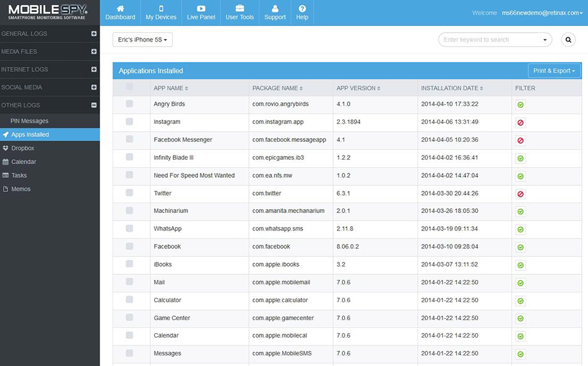The image size is (588, 366).
Task: Go to the Dashboard tab
Action: (120, 12)
